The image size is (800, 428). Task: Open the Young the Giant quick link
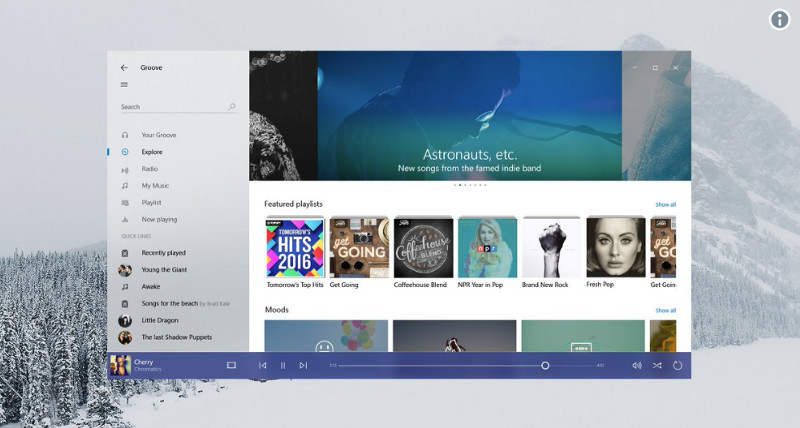[164, 270]
